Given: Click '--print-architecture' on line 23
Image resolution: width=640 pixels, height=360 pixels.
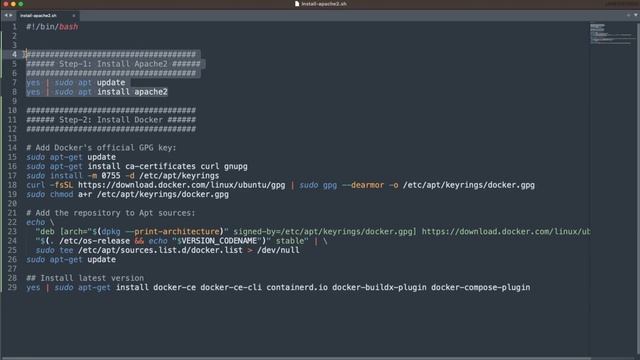Looking at the screenshot, I should 172,232.
